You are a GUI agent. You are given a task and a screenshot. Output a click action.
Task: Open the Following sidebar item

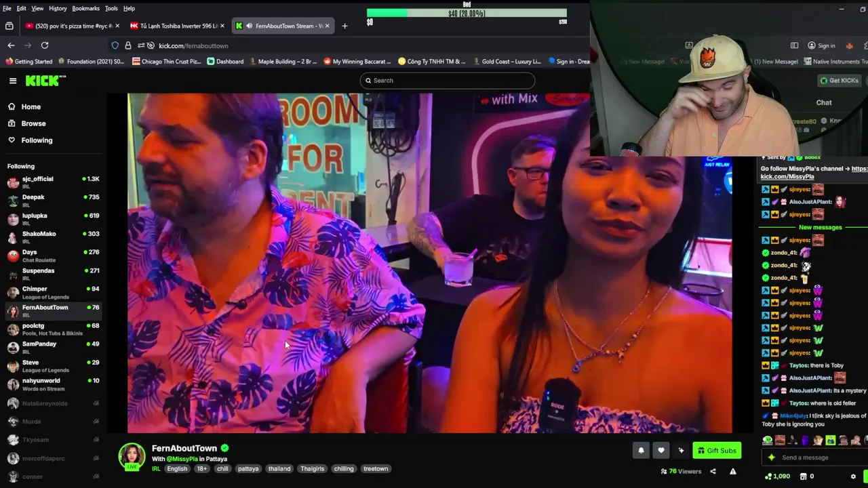point(53,140)
